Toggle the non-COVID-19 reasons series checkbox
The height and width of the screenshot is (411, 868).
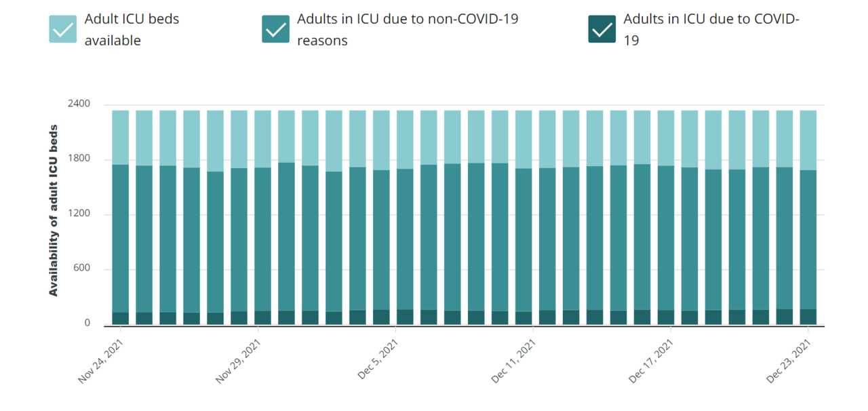(275, 29)
